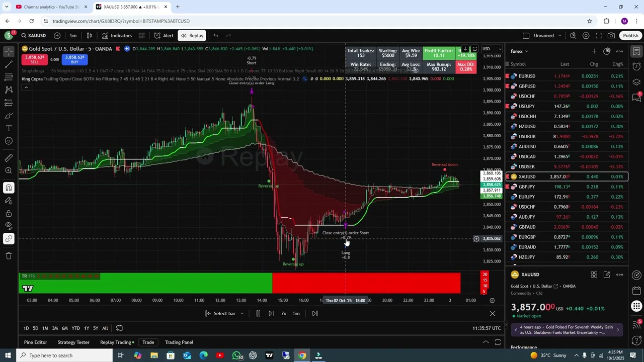Open go to date calendar icon
The height and width of the screenshot is (362, 644).
(x=119, y=328)
